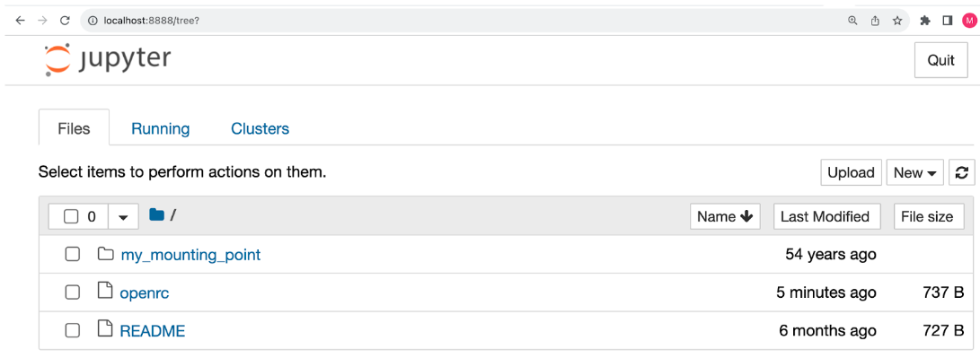Open the New dropdown menu
The width and height of the screenshot is (980, 358).
coord(915,172)
